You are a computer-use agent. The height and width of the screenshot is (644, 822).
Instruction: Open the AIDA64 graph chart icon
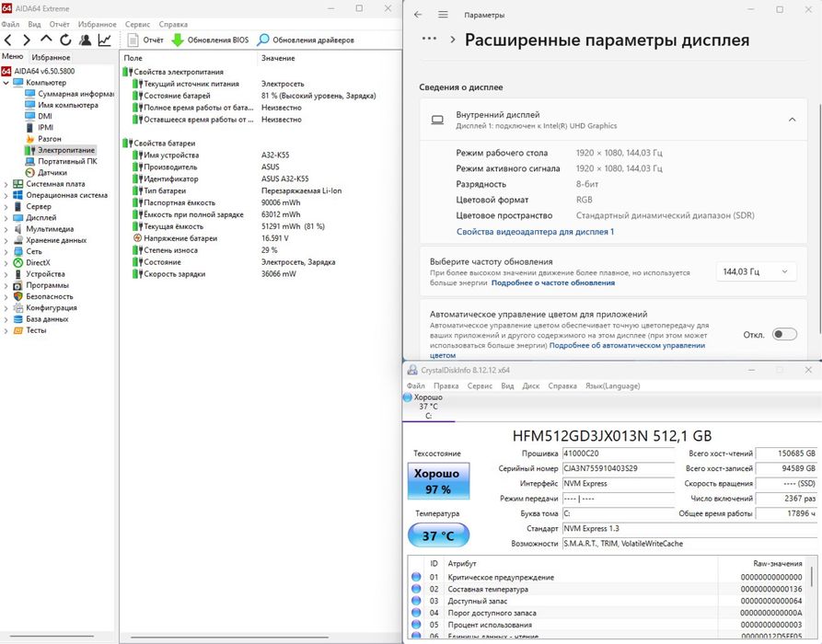[104, 40]
